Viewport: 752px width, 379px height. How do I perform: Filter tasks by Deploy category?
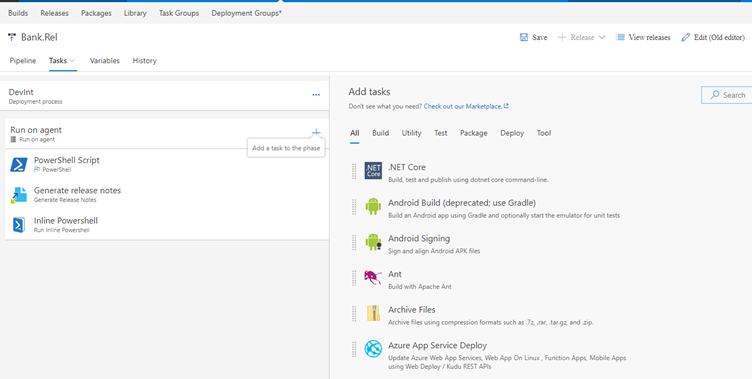coord(512,133)
